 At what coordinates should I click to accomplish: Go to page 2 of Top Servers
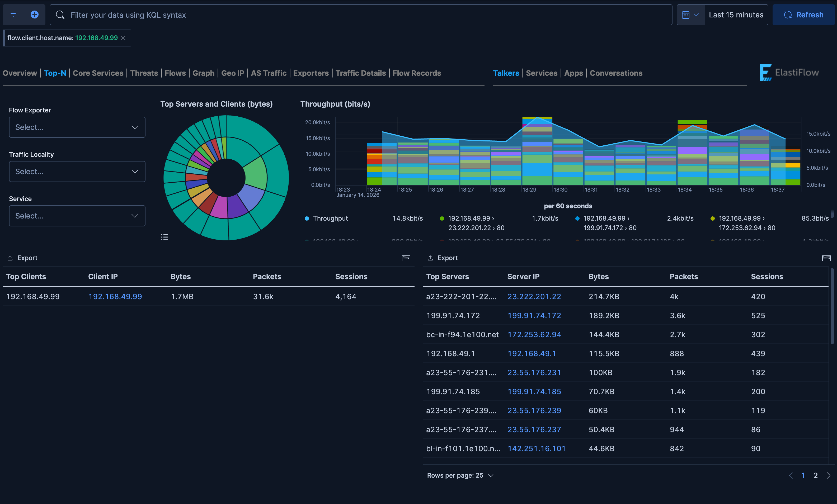pos(816,475)
